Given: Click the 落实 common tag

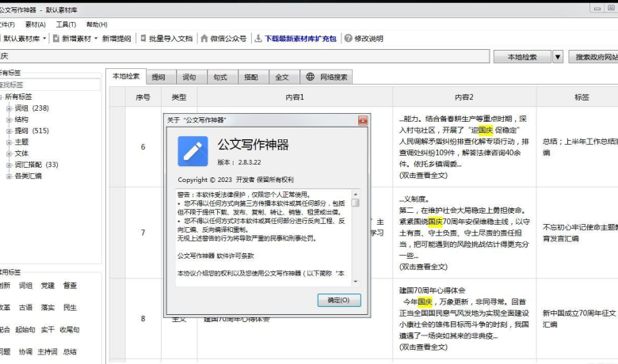Looking at the screenshot, I should pos(48,308).
